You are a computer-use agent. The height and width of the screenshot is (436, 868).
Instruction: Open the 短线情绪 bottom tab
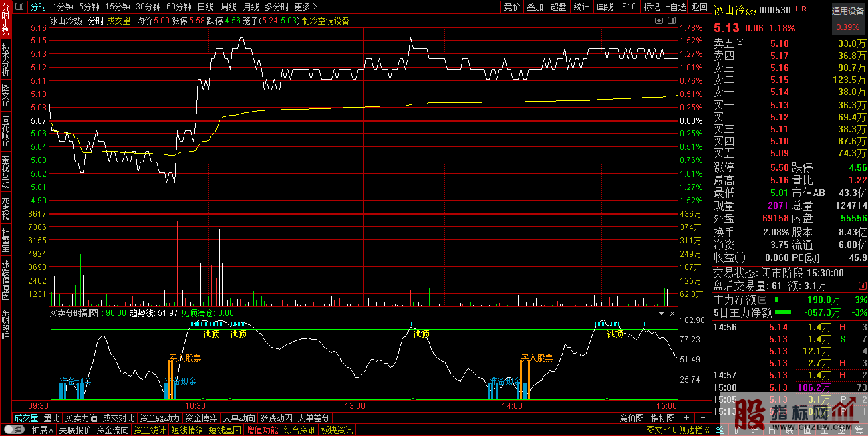click(187, 430)
